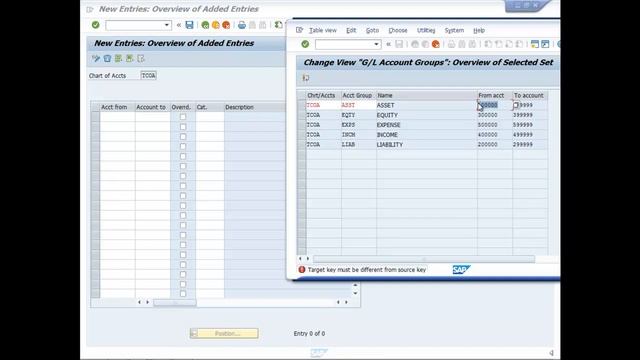Click the To account column header

point(529,96)
